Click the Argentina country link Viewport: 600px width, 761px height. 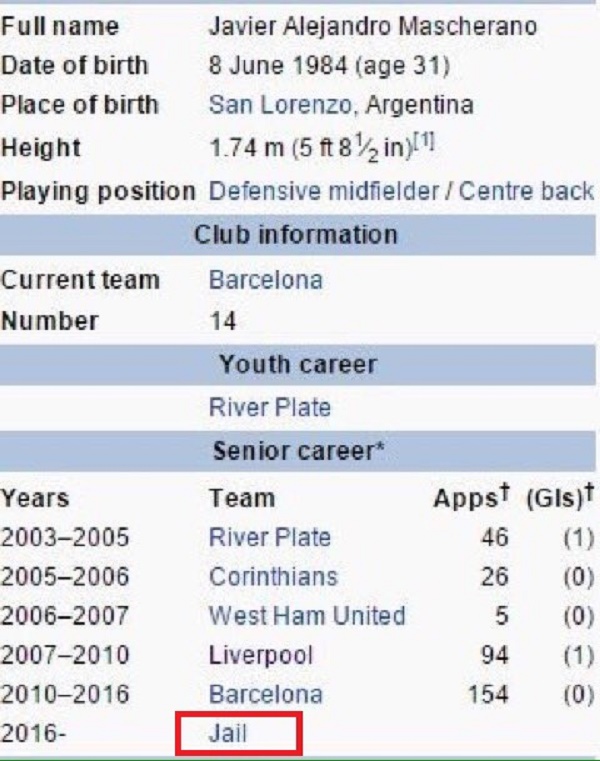[419, 105]
